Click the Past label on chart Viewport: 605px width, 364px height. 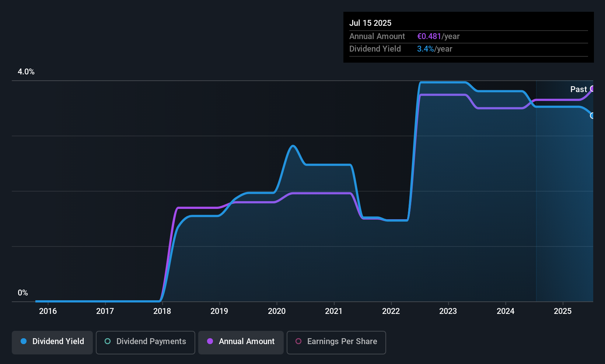pos(578,90)
